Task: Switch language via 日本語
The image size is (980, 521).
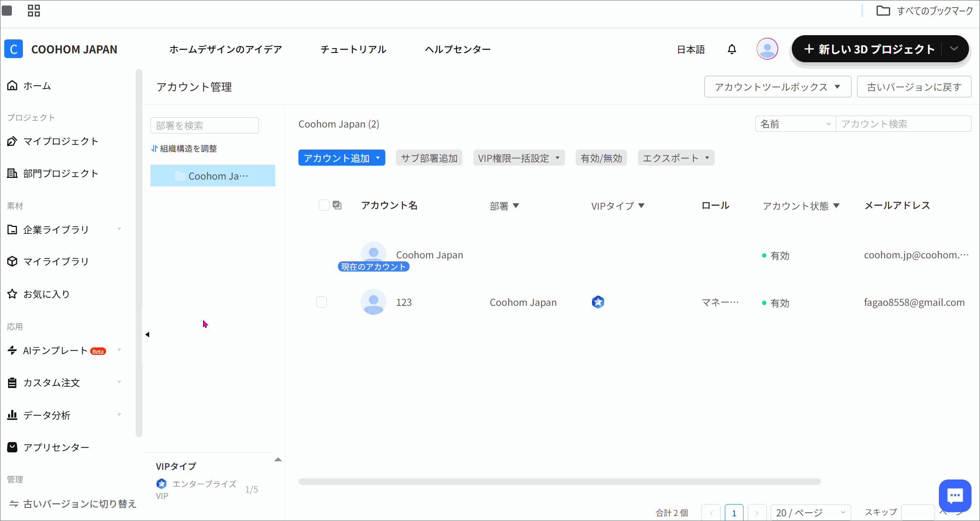Action: (691, 50)
